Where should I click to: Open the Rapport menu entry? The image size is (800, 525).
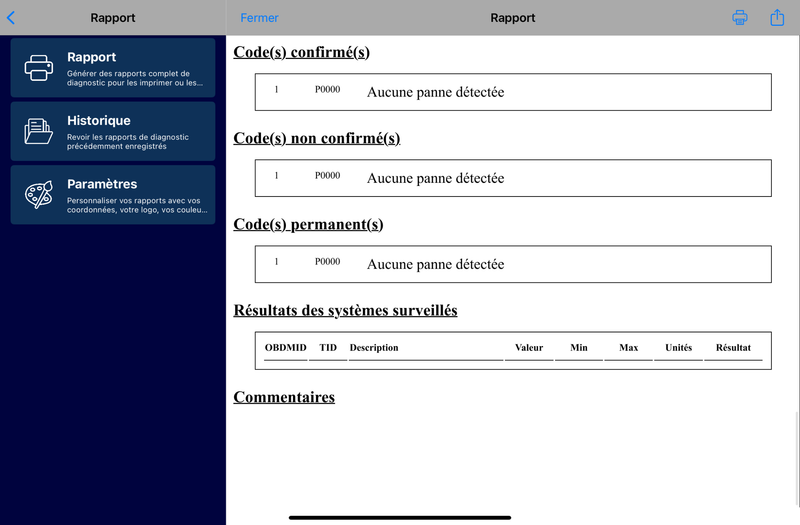pyautogui.click(x=113, y=68)
